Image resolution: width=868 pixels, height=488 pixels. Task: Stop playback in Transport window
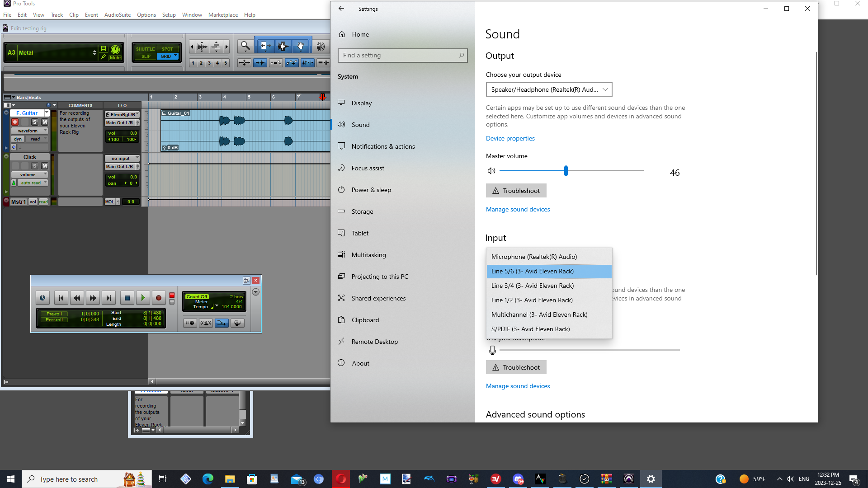[x=127, y=298]
